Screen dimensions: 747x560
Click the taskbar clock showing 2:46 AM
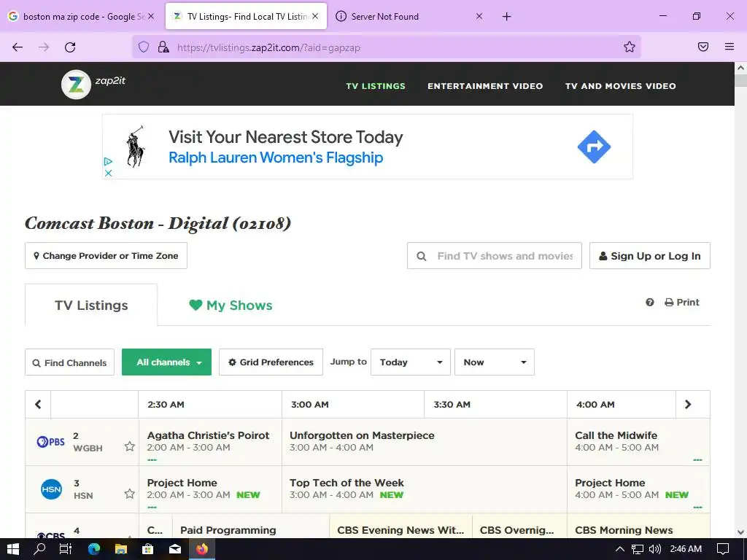(686, 549)
